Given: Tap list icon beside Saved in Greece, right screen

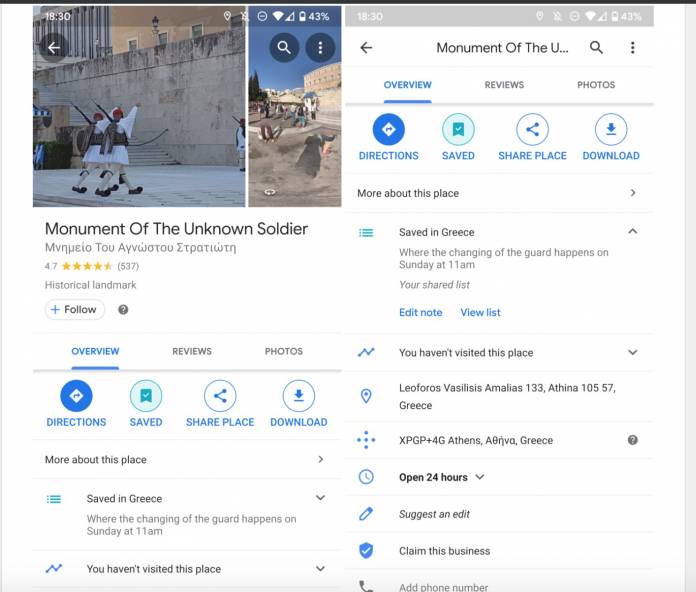Looking at the screenshot, I should click(366, 233).
